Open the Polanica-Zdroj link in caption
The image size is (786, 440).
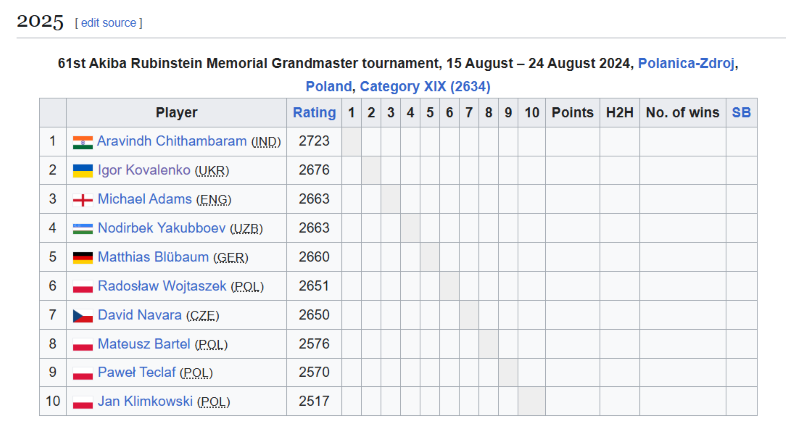click(687, 63)
